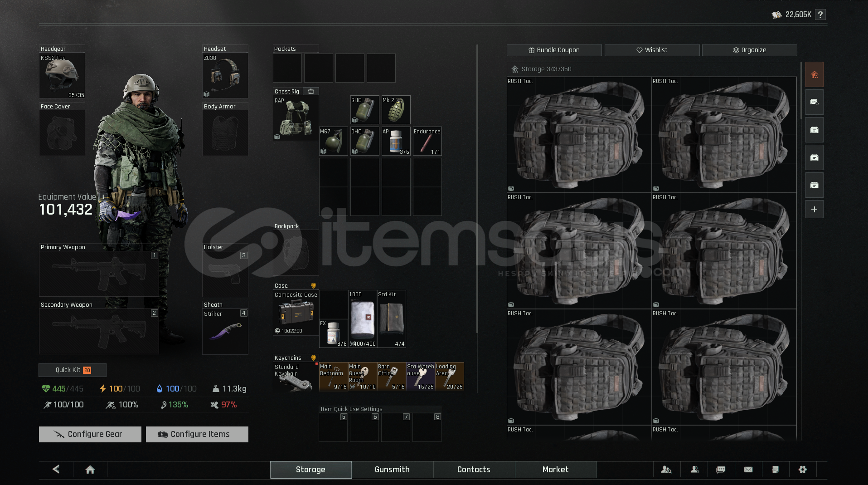Click the 22,605K currency balance
The height and width of the screenshot is (485, 868).
(x=798, y=15)
